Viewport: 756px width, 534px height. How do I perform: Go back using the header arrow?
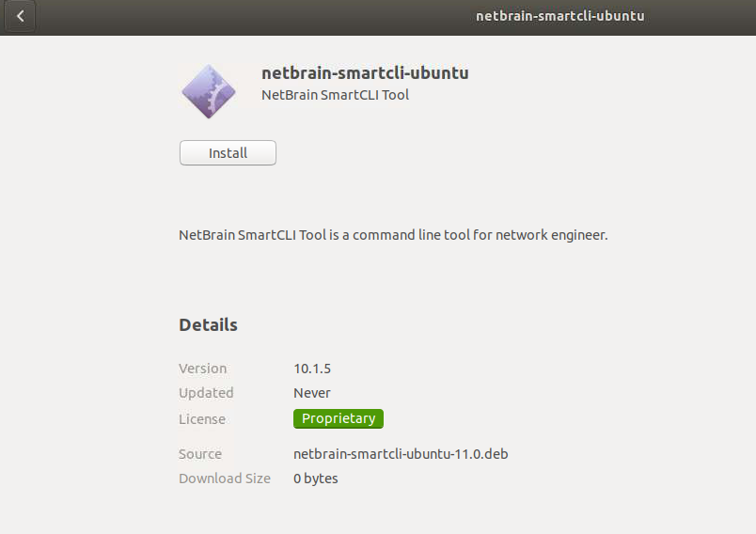click(x=21, y=16)
